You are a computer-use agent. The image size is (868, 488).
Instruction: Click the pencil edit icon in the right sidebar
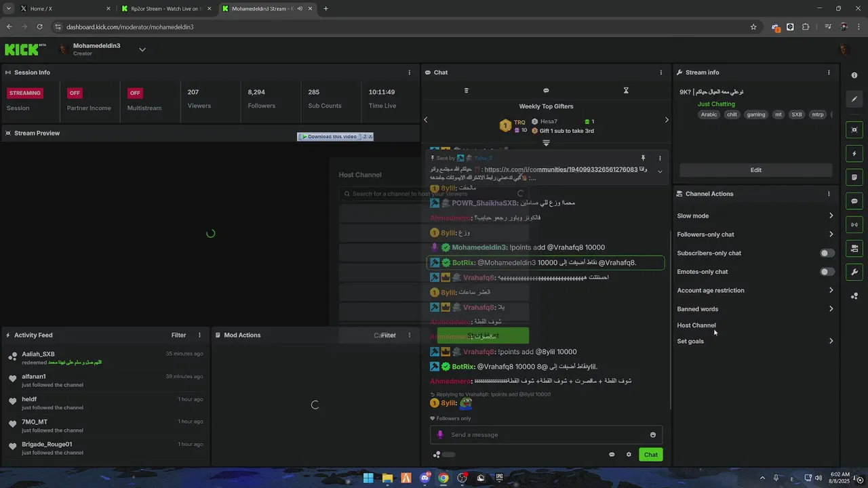(x=854, y=99)
